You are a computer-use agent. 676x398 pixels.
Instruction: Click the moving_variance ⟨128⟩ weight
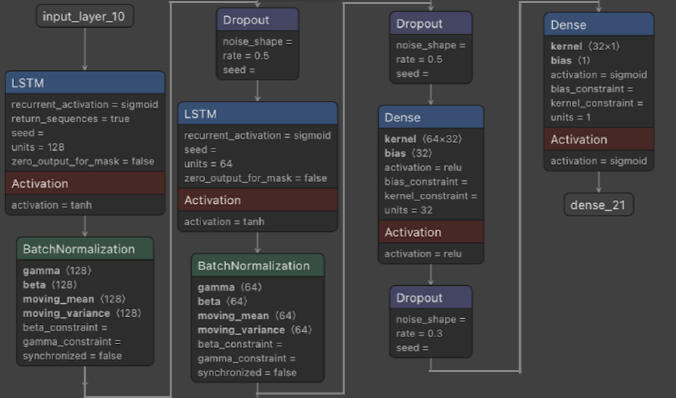pyautogui.click(x=82, y=313)
